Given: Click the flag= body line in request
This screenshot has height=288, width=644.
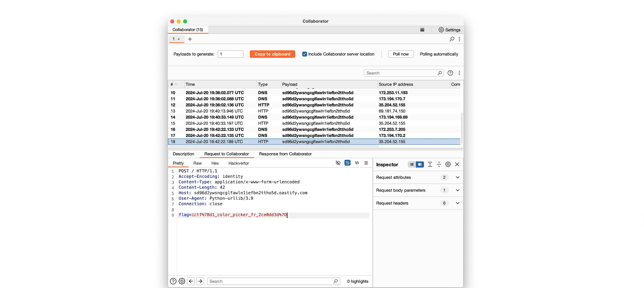Looking at the screenshot, I should click(233, 215).
